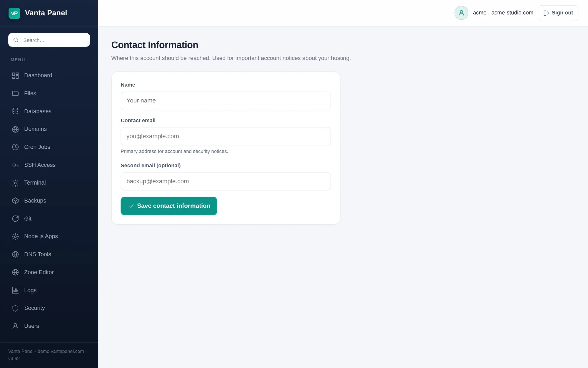Click the Node.js Apps gear icon
Image resolution: width=588 pixels, height=368 pixels.
coord(15,236)
